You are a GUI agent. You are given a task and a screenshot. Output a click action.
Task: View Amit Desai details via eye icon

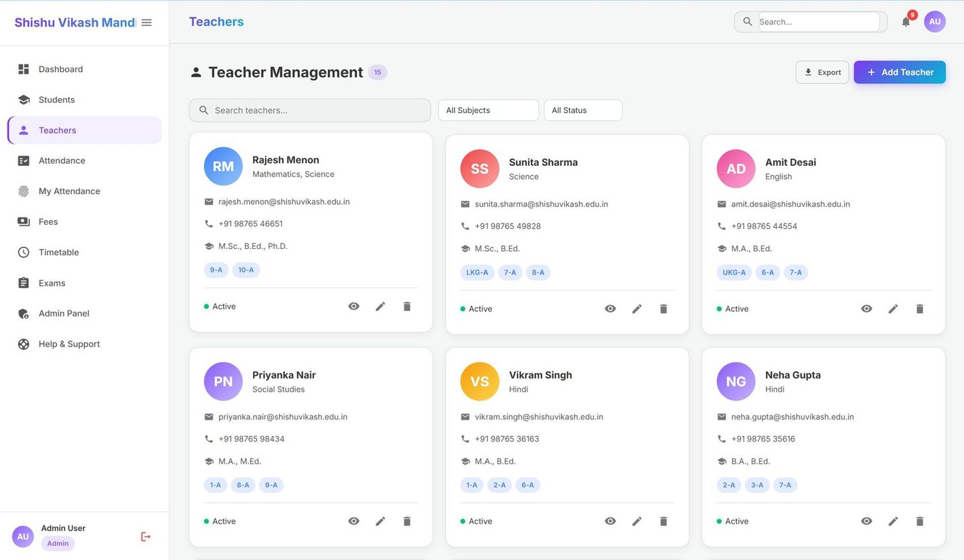click(x=866, y=309)
